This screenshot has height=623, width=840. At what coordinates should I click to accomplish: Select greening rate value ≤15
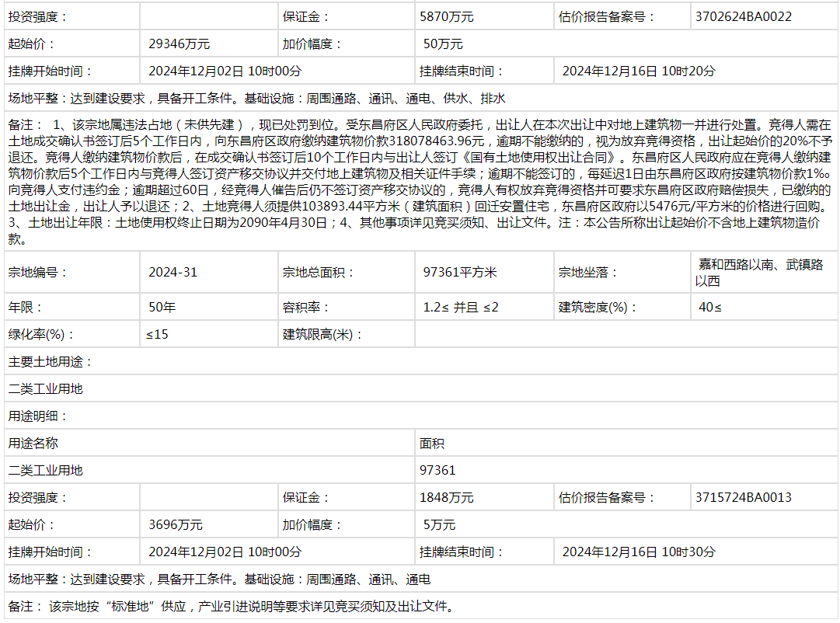[x=157, y=335]
